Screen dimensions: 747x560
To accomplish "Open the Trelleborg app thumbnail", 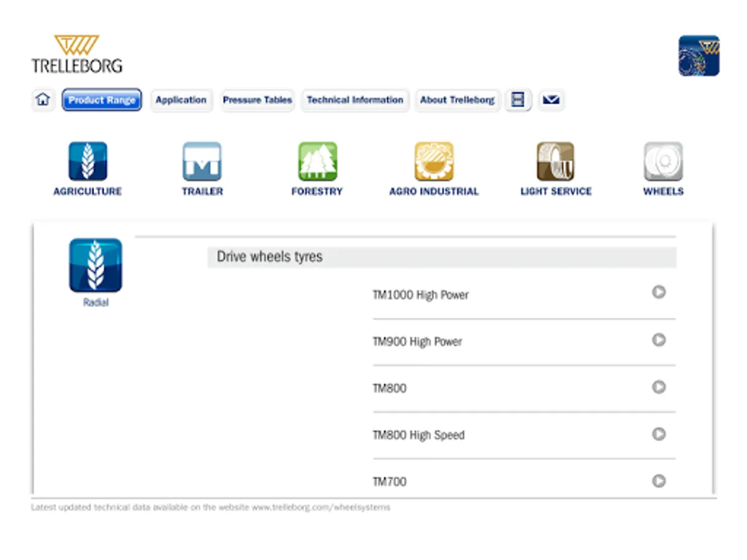I will (x=699, y=55).
